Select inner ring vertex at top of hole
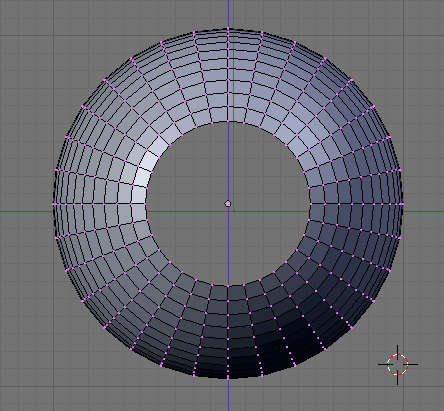 pos(228,121)
